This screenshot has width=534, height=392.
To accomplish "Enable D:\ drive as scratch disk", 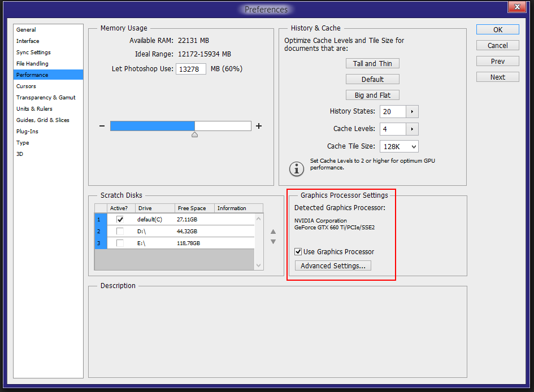I will tap(120, 231).
